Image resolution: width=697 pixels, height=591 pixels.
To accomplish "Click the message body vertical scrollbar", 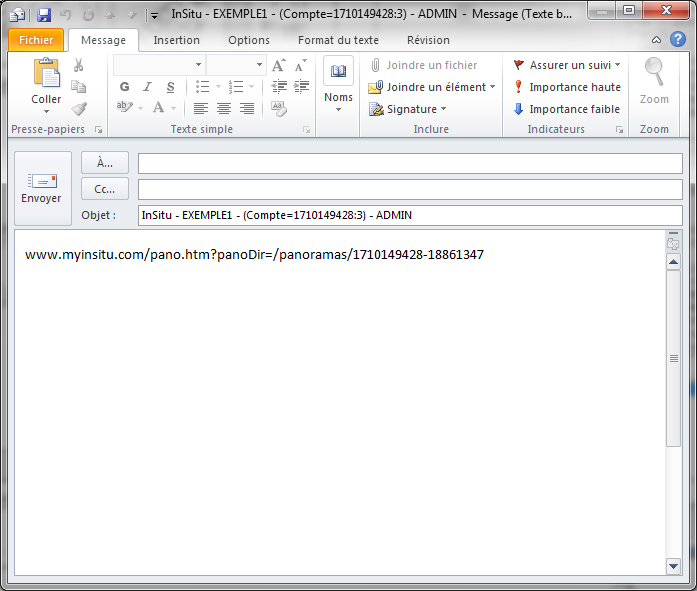I will coord(673,400).
